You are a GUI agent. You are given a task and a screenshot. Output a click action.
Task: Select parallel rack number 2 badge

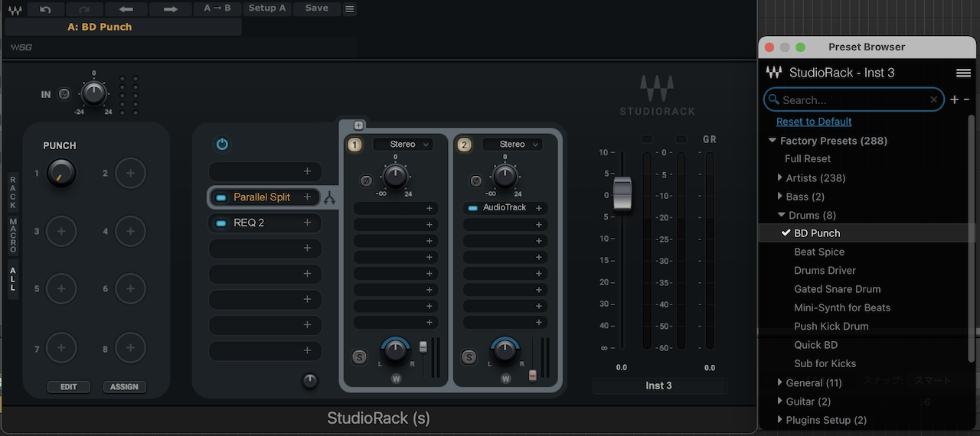click(465, 145)
